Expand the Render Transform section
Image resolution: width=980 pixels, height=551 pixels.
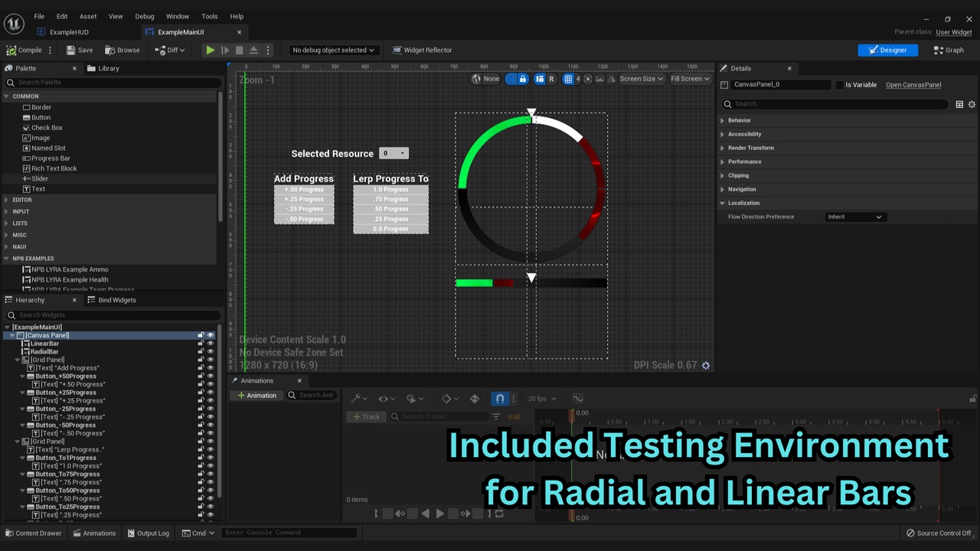[750, 148]
